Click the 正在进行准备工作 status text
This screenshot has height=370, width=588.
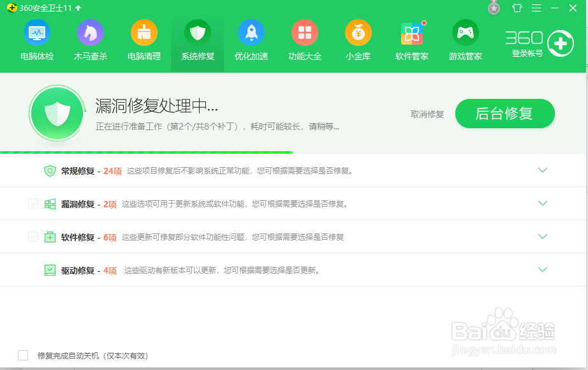point(217,126)
